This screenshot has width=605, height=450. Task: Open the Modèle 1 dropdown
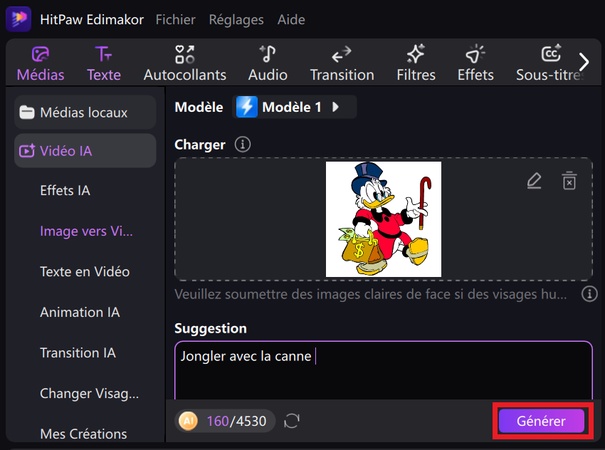pyautogui.click(x=294, y=107)
